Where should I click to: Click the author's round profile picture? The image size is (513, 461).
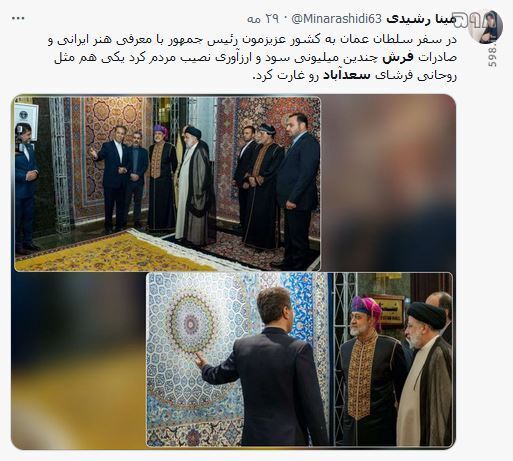485,27
